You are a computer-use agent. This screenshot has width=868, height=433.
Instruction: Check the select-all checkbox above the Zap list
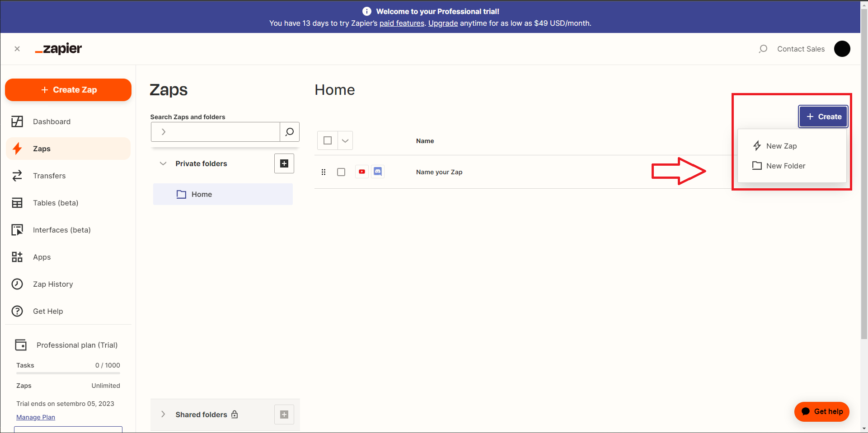coord(327,140)
